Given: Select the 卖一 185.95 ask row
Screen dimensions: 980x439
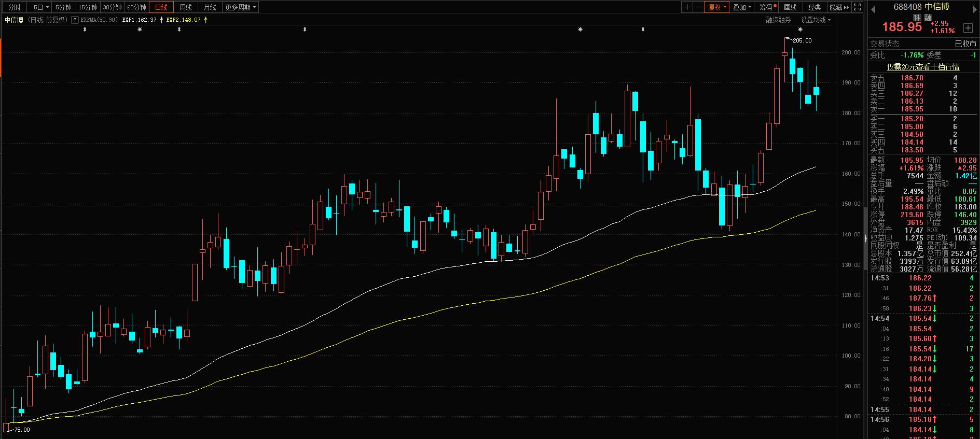Looking at the screenshot, I should 923,109.
